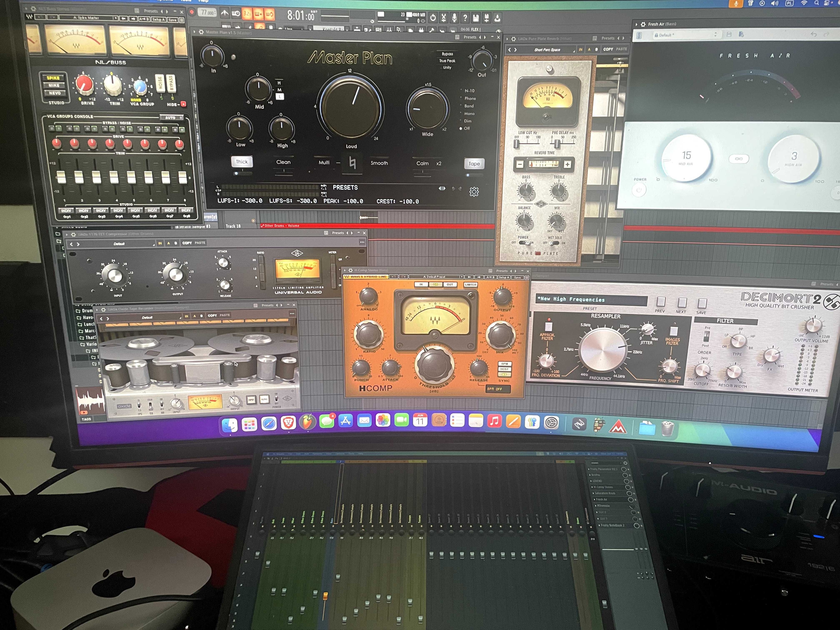Open the H-Comp hamburger menu
This screenshot has width=840, height=630.
click(x=527, y=277)
